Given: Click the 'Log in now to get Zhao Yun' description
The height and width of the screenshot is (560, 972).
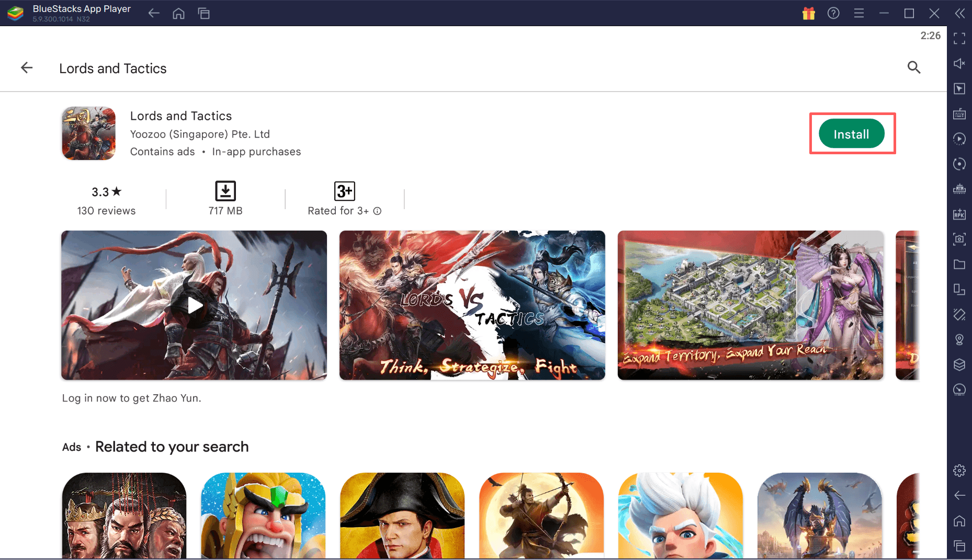Looking at the screenshot, I should [x=131, y=398].
